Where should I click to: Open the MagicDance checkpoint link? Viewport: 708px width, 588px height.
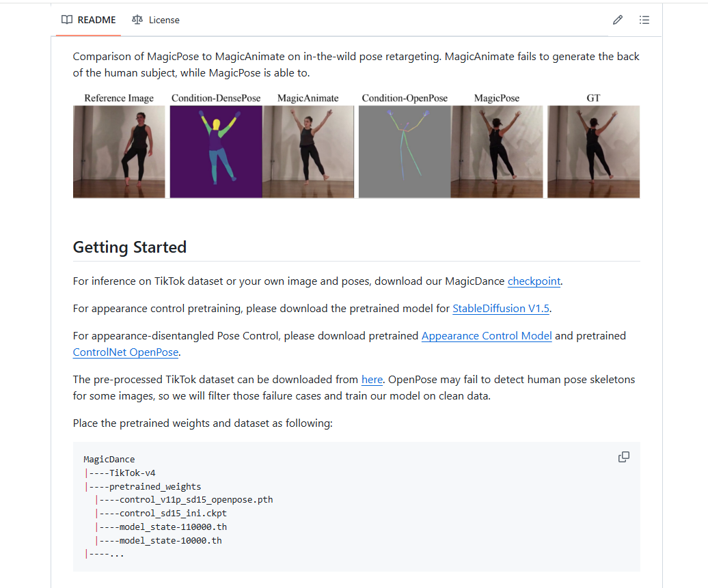(x=534, y=281)
